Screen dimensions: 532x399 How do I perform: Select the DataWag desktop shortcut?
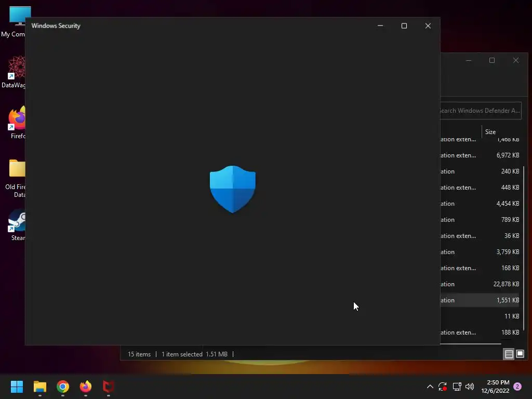click(14, 72)
